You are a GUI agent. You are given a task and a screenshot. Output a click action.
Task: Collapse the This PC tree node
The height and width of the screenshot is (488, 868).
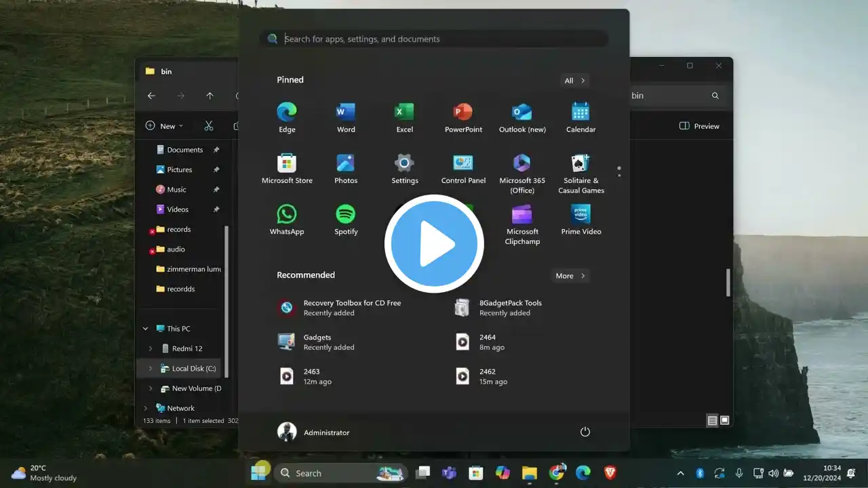pos(145,329)
